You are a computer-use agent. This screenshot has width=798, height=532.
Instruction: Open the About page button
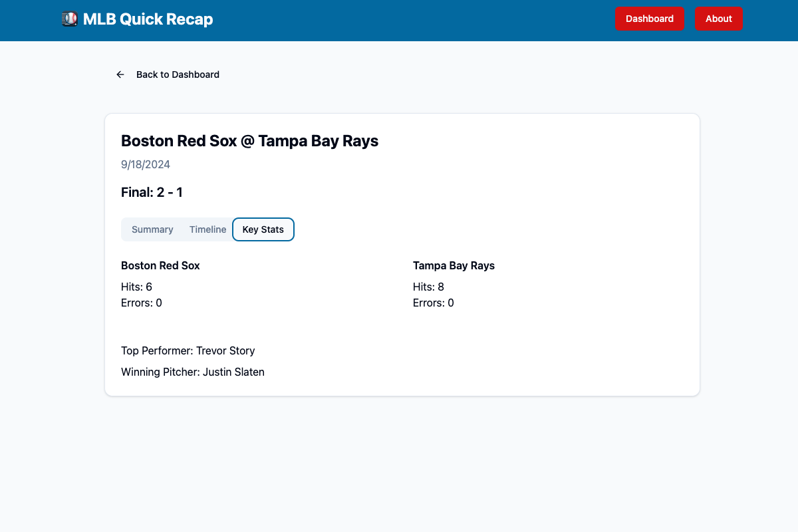(719, 19)
